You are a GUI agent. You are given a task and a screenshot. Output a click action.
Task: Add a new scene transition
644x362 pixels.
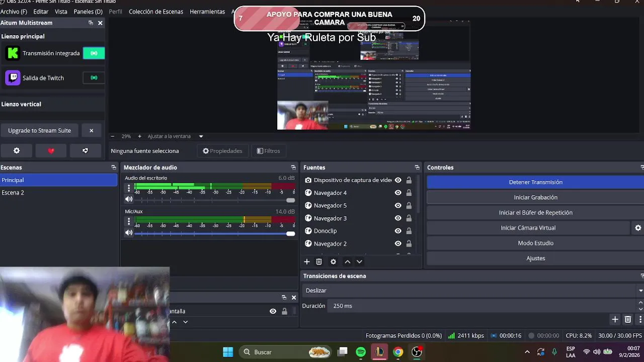(615, 319)
